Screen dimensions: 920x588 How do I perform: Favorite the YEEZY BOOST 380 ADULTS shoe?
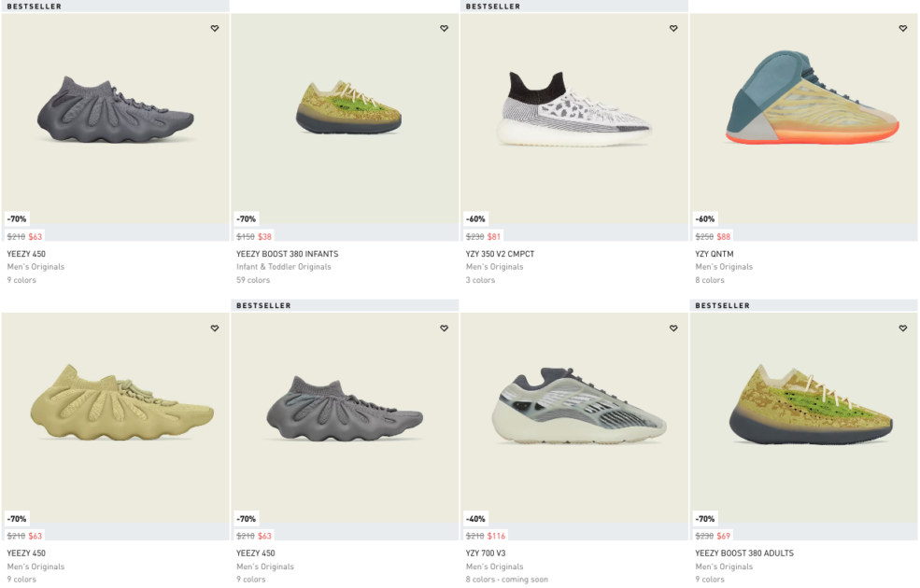(903, 329)
